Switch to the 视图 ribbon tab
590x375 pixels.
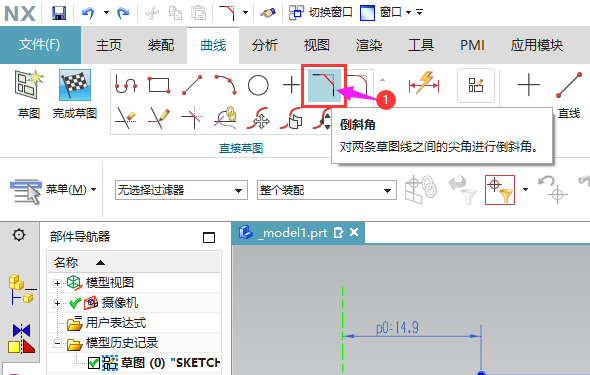[x=317, y=45]
